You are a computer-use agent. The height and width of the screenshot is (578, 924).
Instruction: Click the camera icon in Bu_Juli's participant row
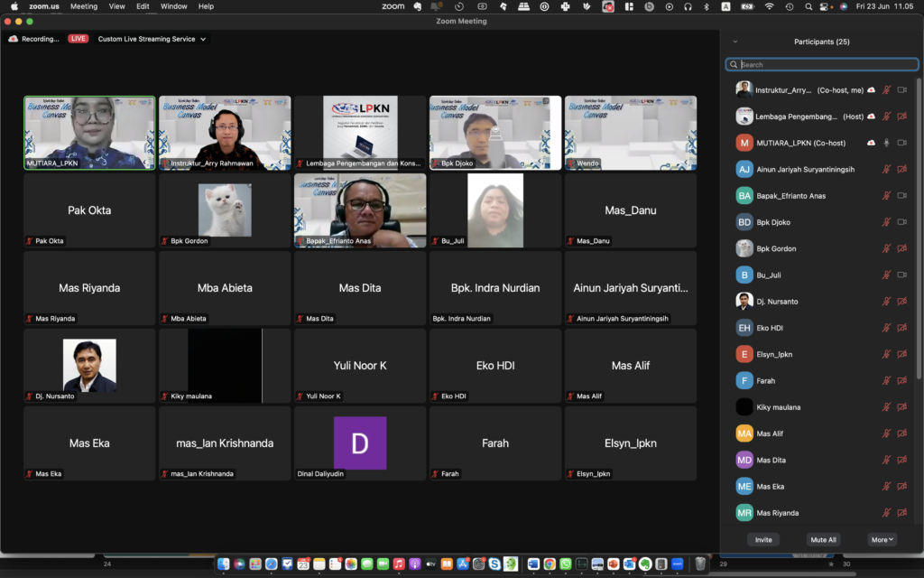(901, 275)
